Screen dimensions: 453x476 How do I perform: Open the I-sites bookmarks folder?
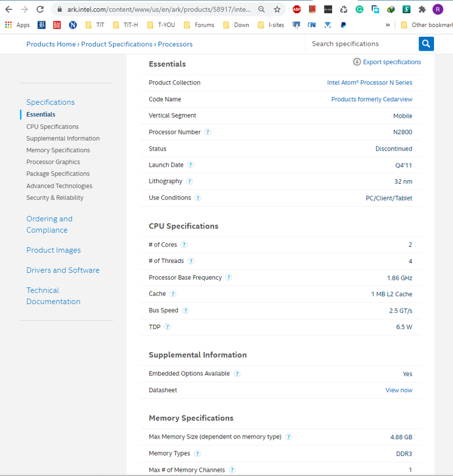point(271,25)
